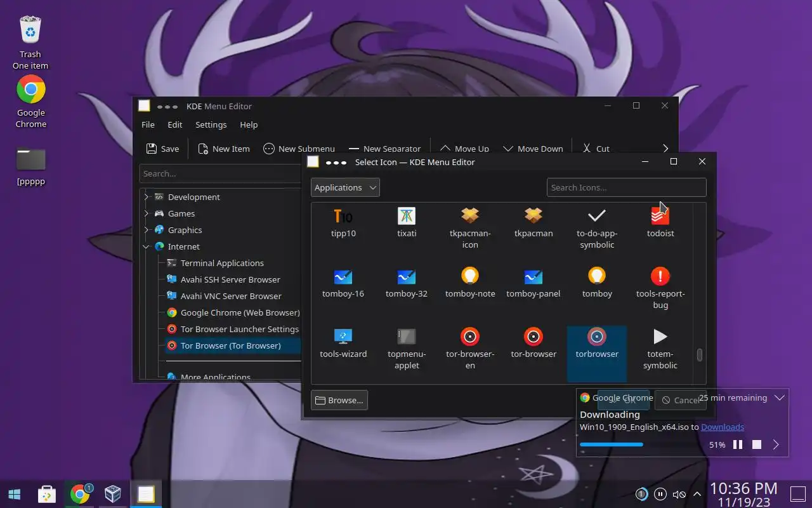Viewport: 812px width, 508px height.
Task: Focus the menu editor Search field
Action: coord(220,173)
